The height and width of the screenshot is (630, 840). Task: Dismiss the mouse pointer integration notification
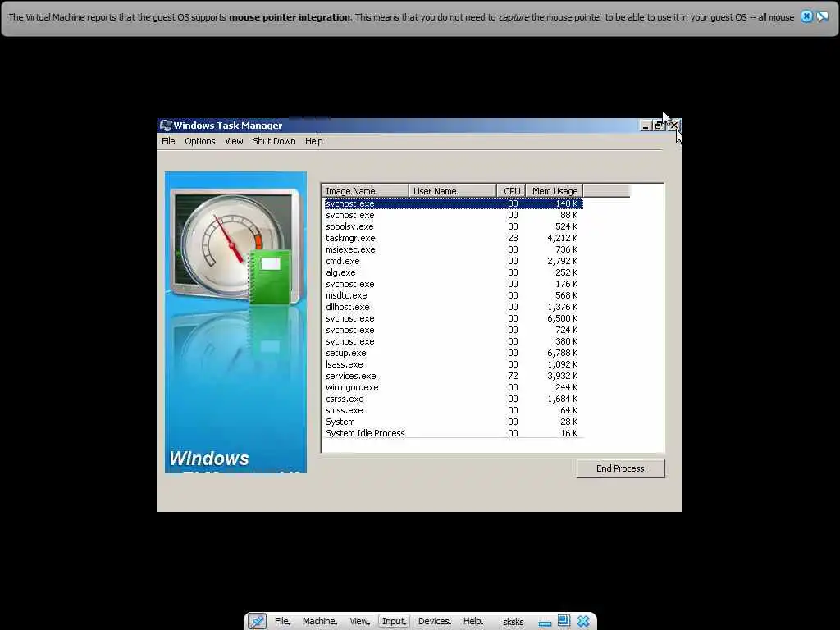point(806,16)
